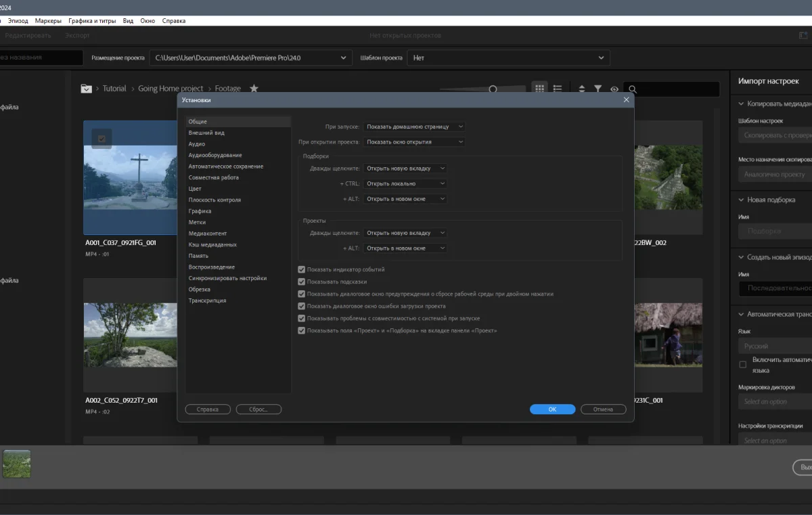
Task: Uncheck 'Показать индикатор событий' checkbox
Action: [x=302, y=269]
